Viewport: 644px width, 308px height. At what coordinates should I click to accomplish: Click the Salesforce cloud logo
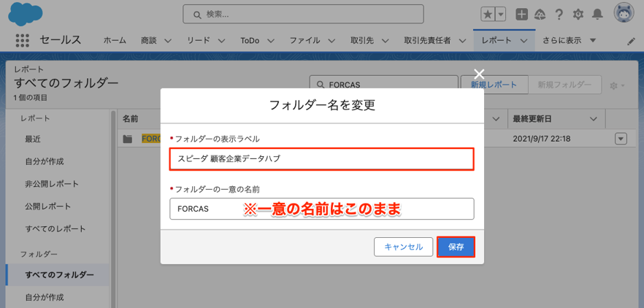point(26,14)
